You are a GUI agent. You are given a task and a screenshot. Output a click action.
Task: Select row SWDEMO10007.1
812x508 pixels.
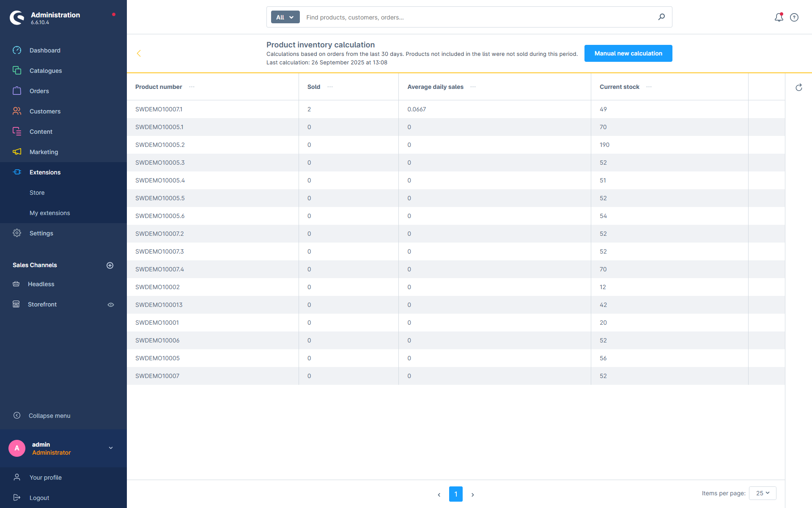pyautogui.click(x=456, y=109)
